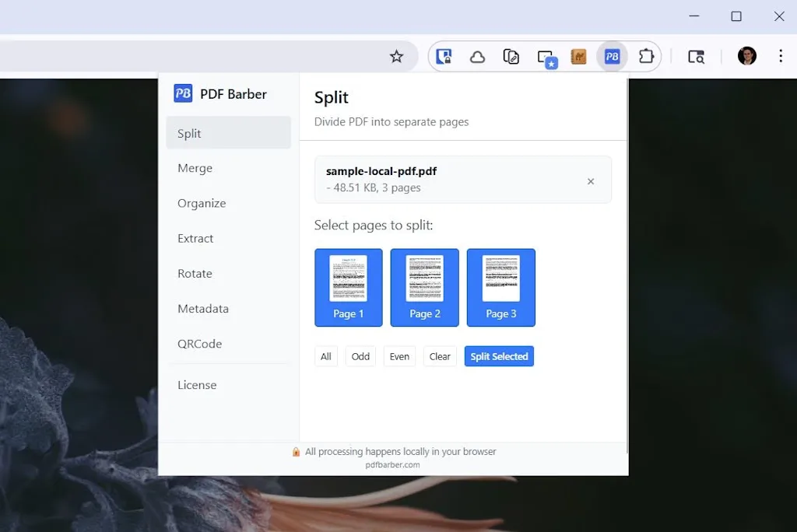Toggle the Page 3 thumbnail selection

(x=500, y=287)
